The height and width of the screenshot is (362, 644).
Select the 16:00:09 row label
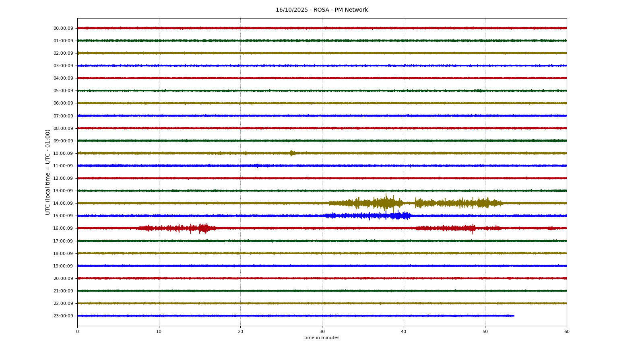(63, 228)
